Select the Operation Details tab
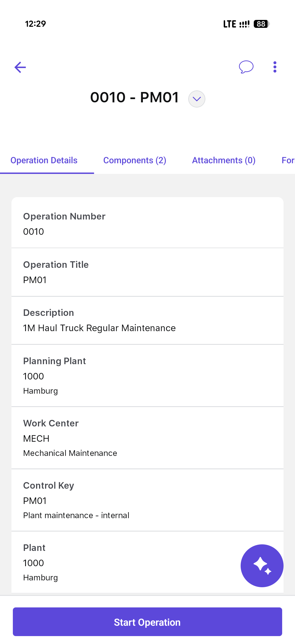The width and height of the screenshot is (295, 644). coord(44,160)
